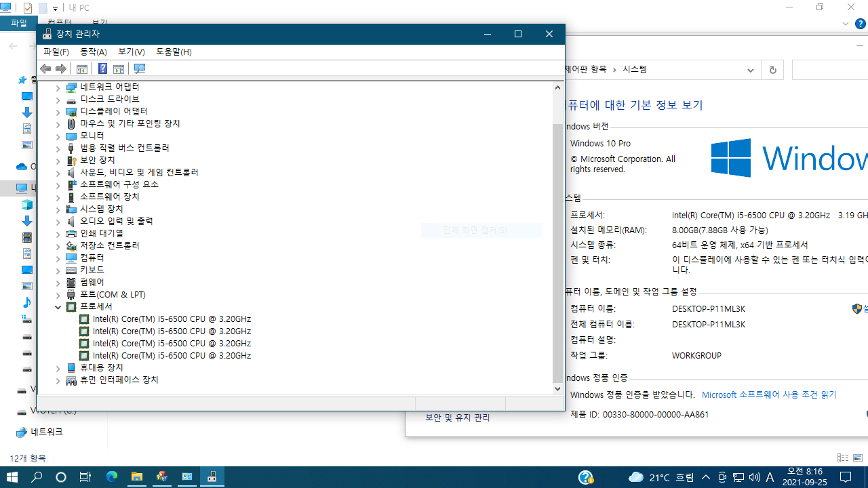Open Microsoft 소프트웨어 사용 조건 읽기 link
The image size is (868, 488).
pyautogui.click(x=769, y=394)
